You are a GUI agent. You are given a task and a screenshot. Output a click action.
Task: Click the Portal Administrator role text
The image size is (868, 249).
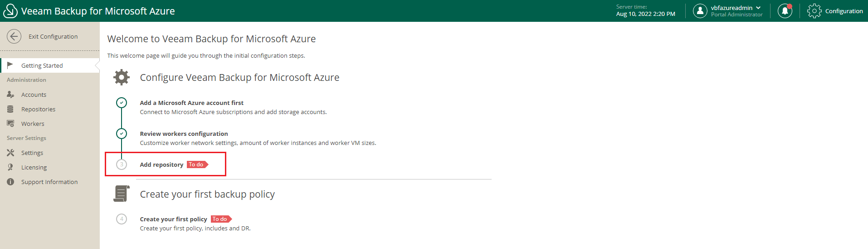(x=736, y=15)
